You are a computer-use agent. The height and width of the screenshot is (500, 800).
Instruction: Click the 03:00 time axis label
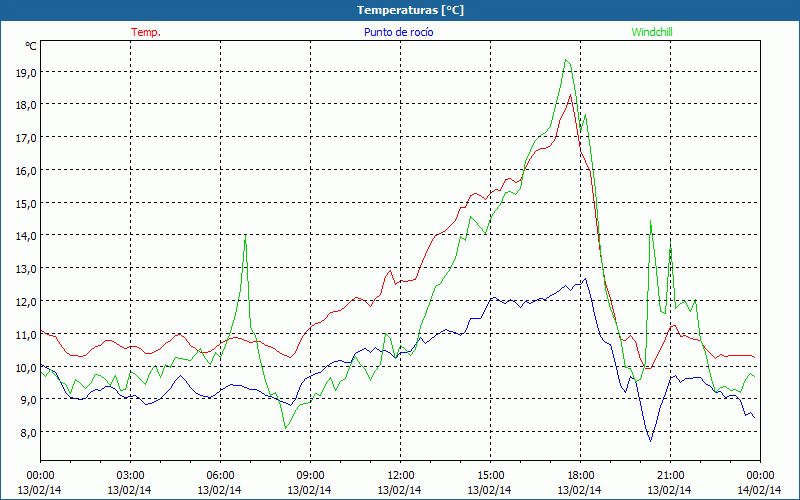pos(130,476)
